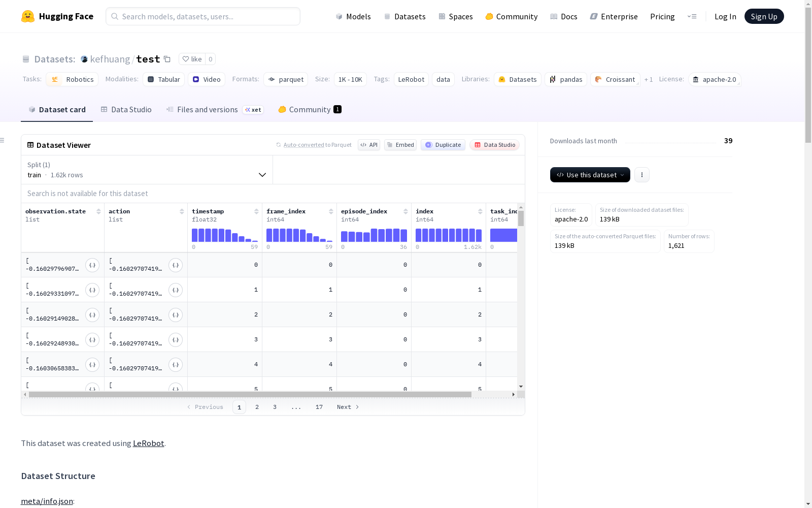Screen dimensions: 812x508
Task: Click the Sign Up button
Action: [x=764, y=16]
